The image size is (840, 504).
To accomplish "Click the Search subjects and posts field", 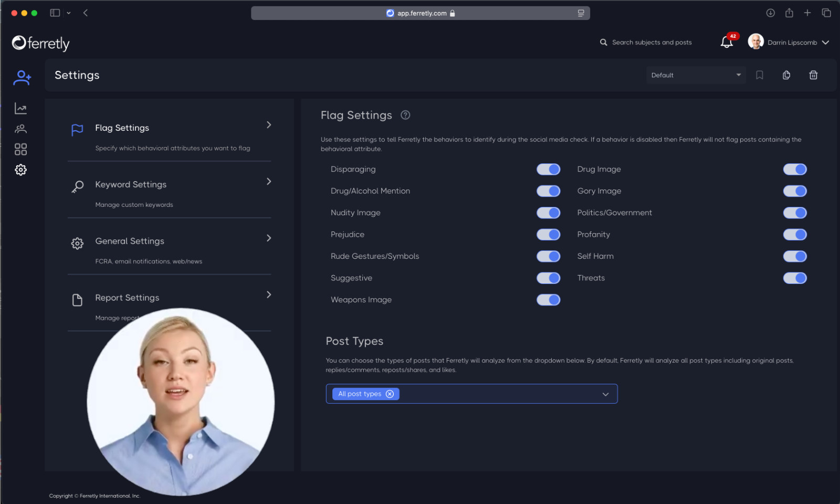I will pos(652,43).
